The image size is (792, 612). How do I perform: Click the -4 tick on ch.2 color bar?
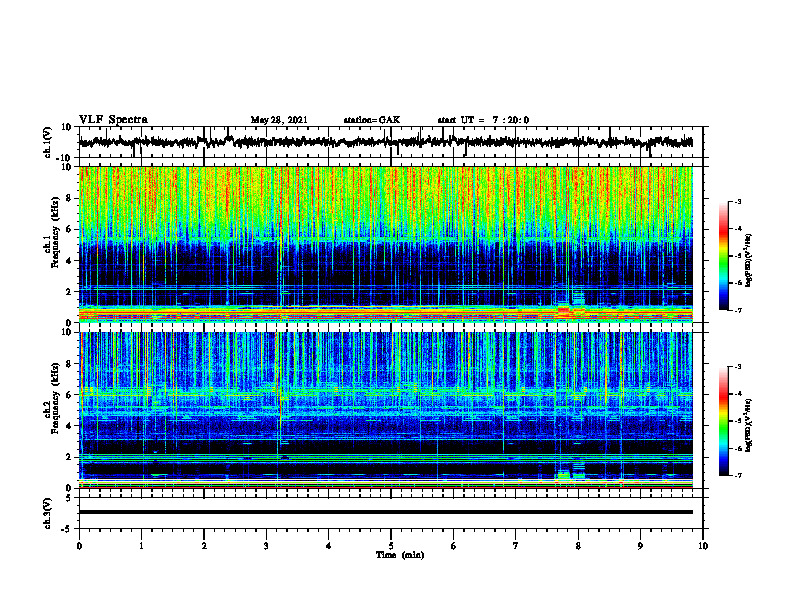tap(738, 394)
